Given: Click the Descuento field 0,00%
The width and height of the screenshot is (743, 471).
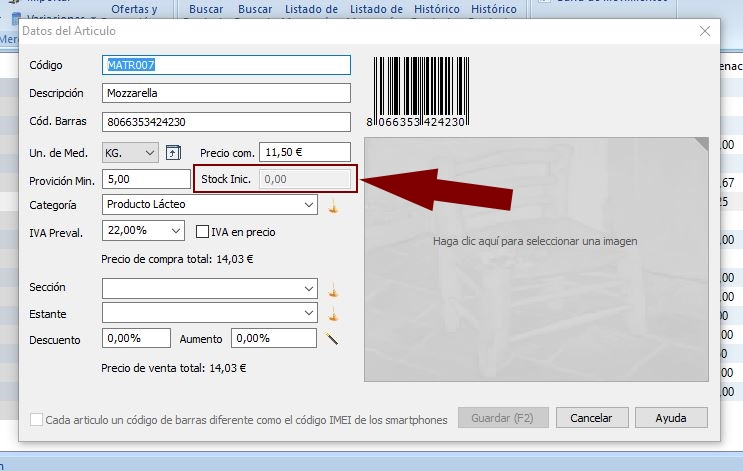Looking at the screenshot, I should tap(136, 338).
